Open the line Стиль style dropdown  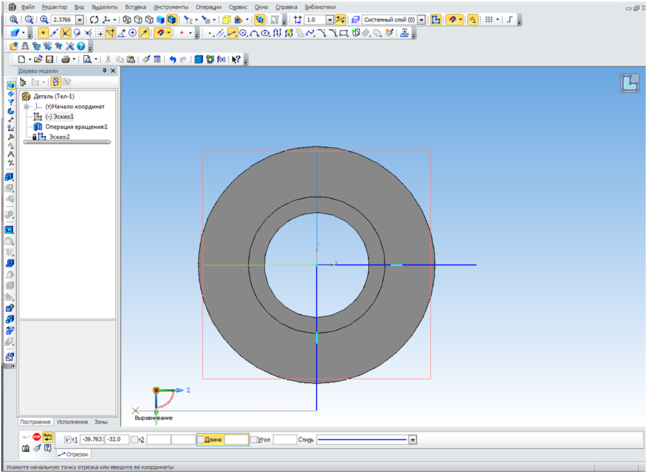(412, 440)
